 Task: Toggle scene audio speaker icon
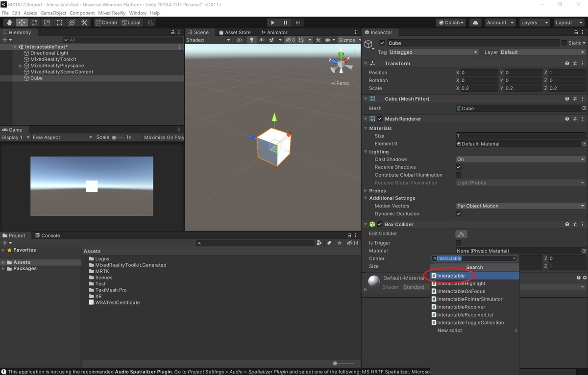tap(262, 40)
